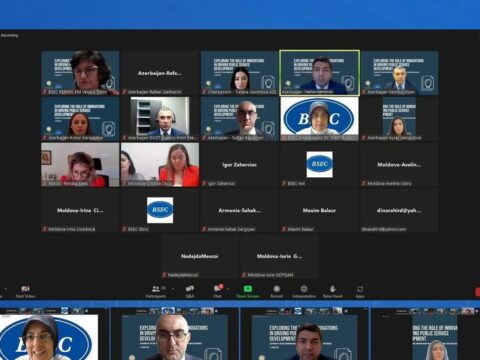Select the Armenia-Sahak… name tile
This screenshot has height=360, width=480.
[x=239, y=210]
